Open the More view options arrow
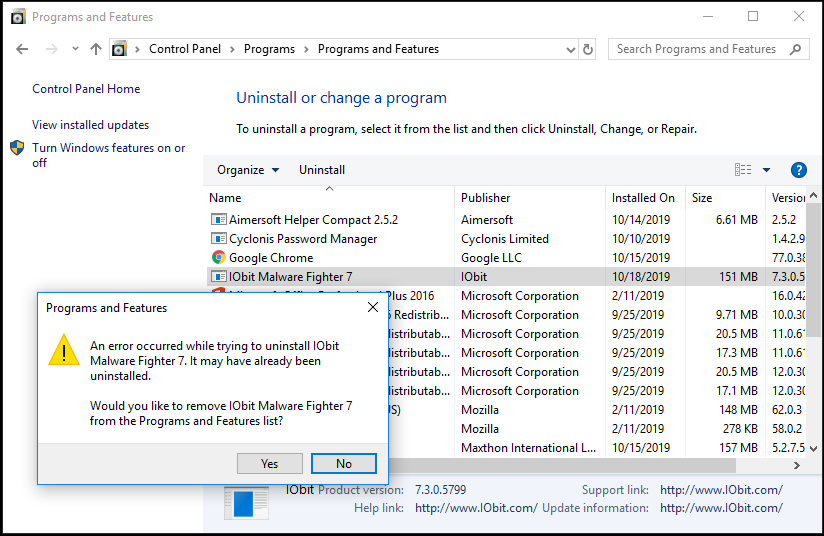Screen dimensions: 824x536 (x=766, y=170)
